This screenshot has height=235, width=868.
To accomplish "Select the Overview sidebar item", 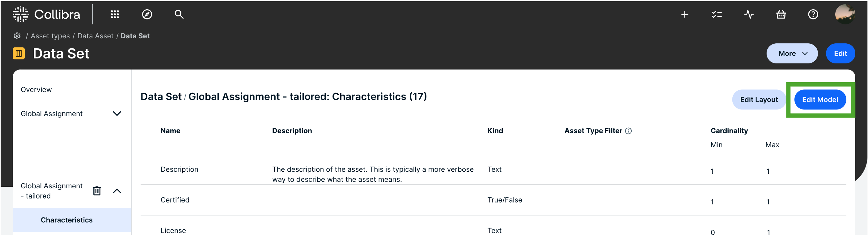I will pos(36,90).
